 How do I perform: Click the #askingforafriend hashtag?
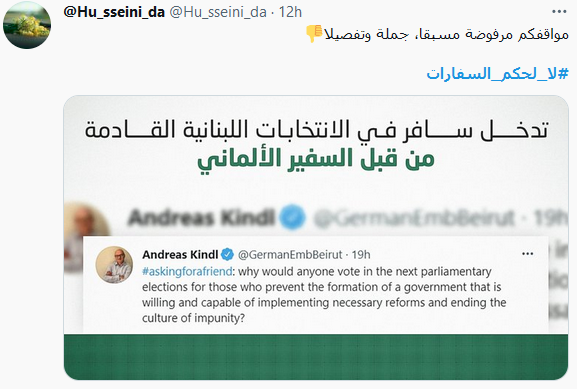pyautogui.click(x=187, y=271)
